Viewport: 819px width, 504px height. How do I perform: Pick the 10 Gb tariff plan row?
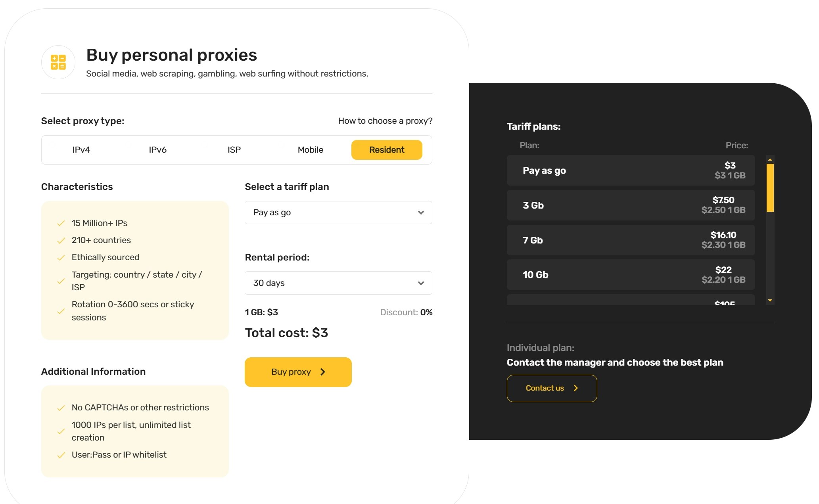pyautogui.click(x=631, y=275)
